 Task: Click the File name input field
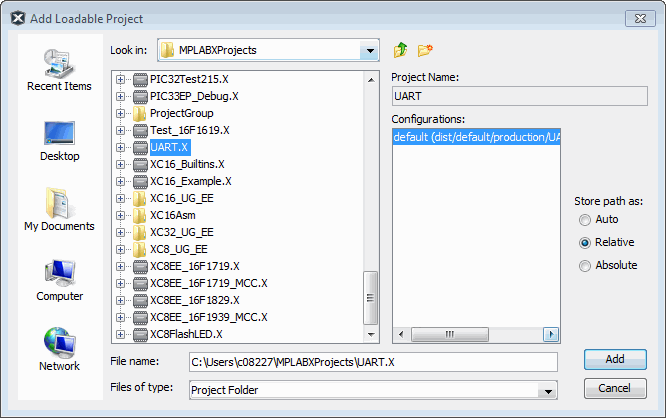(373, 362)
